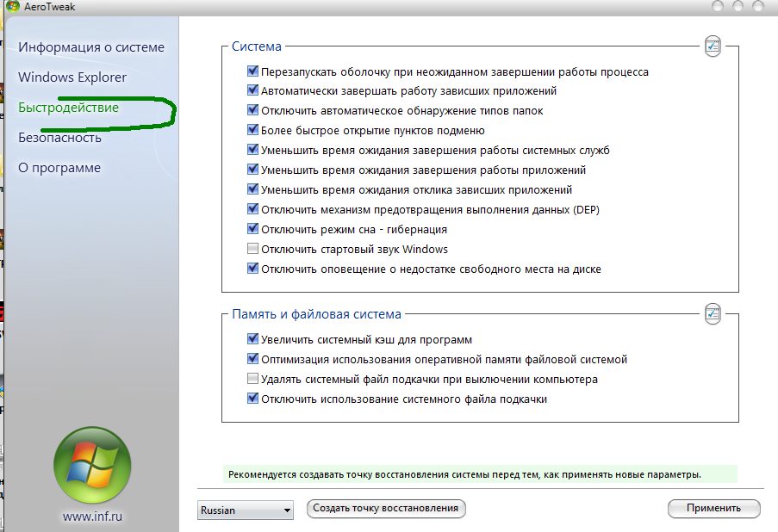Click the Память и файловая система heading
The height and width of the screenshot is (532, 778).
point(316,314)
